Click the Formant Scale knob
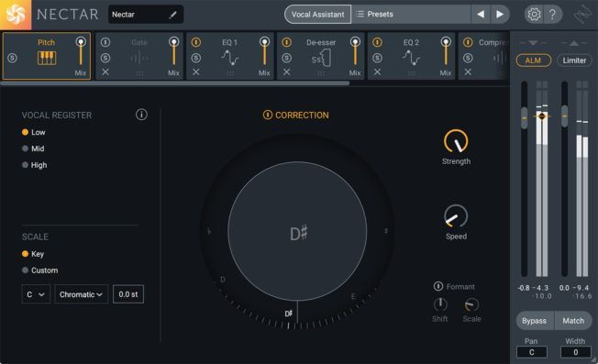 tap(471, 304)
